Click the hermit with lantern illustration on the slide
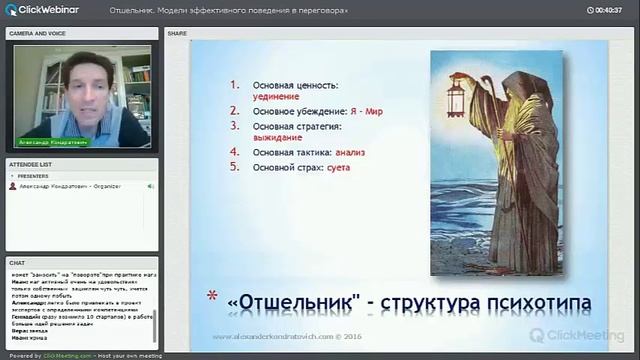The height and width of the screenshot is (360, 640). point(497,162)
